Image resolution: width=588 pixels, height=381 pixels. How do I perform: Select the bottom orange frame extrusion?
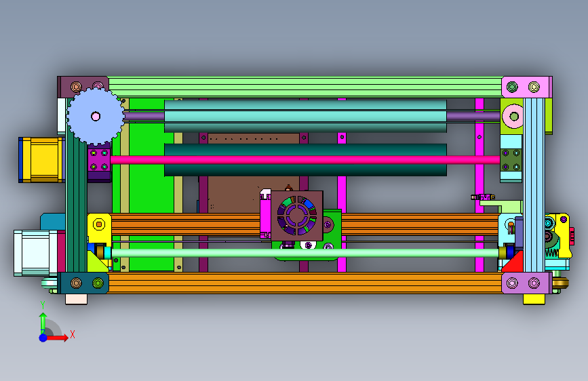(x=305, y=283)
